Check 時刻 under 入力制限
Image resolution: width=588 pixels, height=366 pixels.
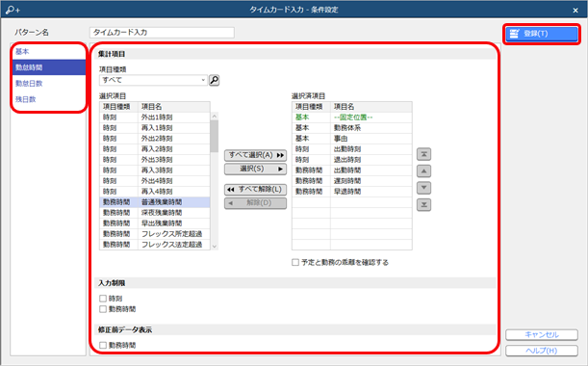pos(103,299)
